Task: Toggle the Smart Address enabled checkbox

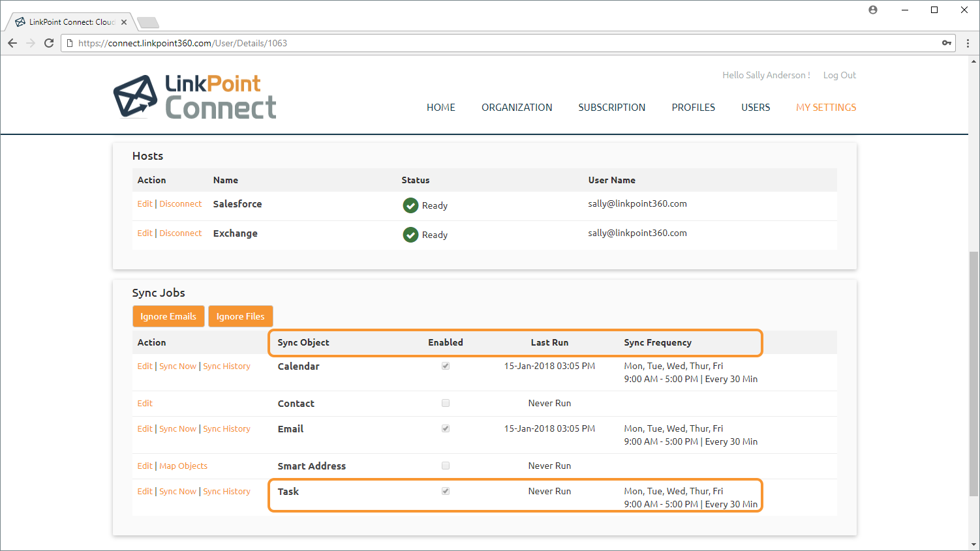Action: tap(446, 466)
